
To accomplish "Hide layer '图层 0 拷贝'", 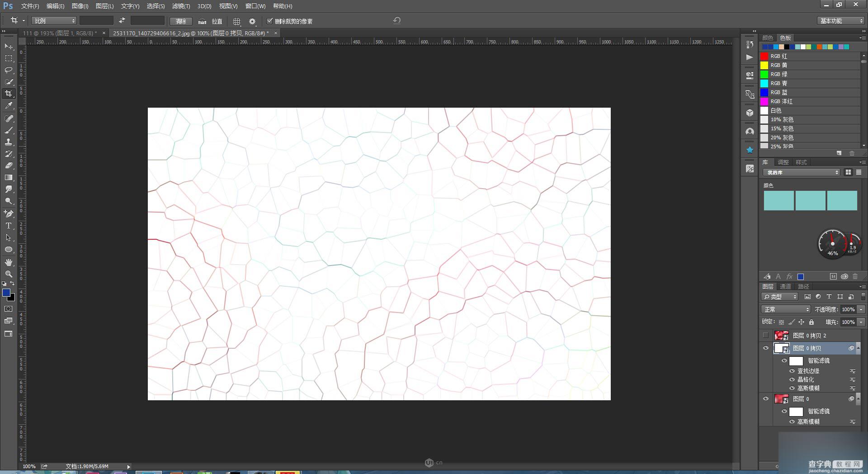I will point(765,348).
